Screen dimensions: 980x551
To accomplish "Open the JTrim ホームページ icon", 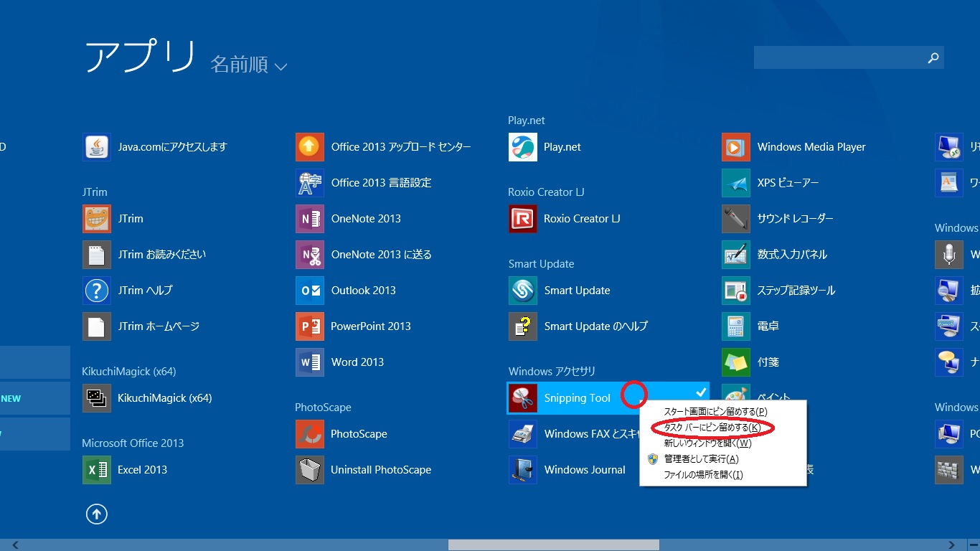I will click(97, 326).
